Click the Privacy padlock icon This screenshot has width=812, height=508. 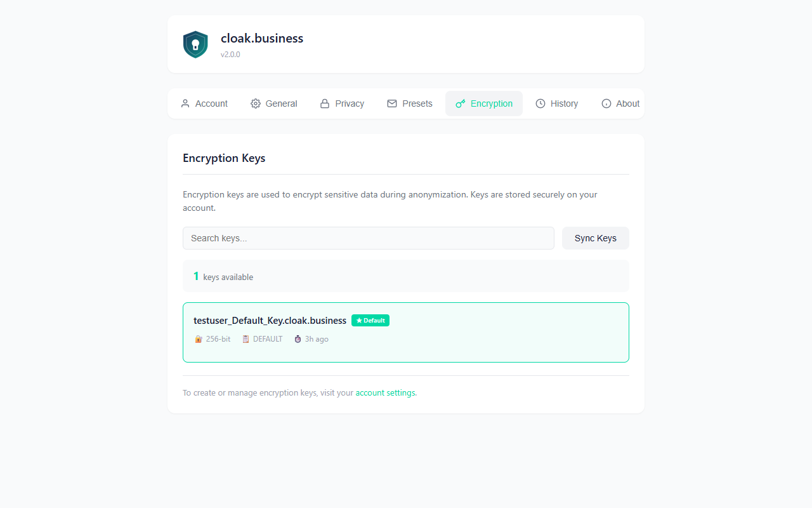(324, 103)
